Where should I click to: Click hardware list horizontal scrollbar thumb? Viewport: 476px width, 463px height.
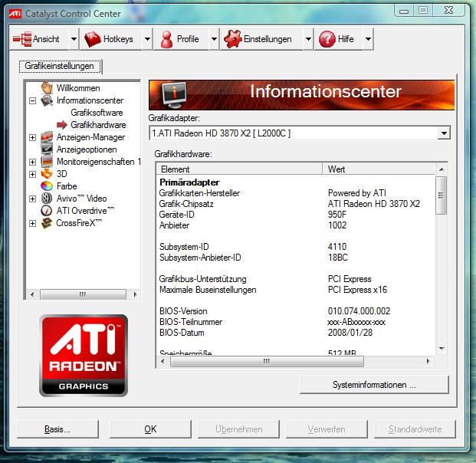point(267,361)
